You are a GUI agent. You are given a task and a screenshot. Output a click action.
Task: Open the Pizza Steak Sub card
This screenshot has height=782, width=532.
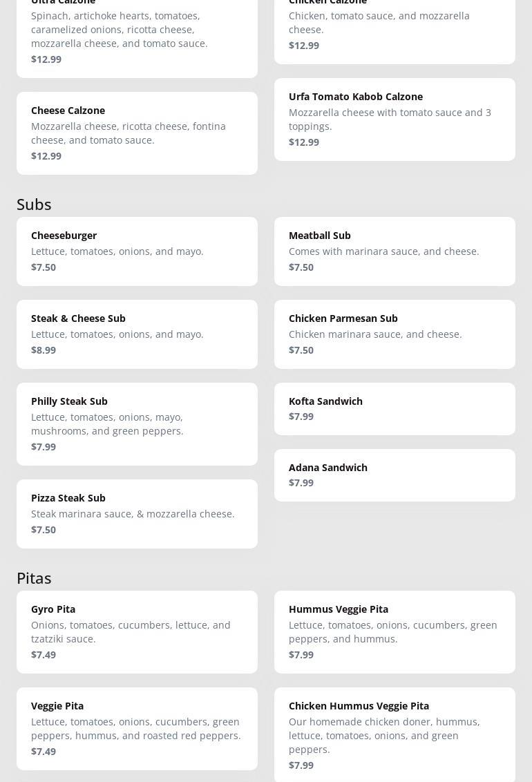click(x=137, y=513)
